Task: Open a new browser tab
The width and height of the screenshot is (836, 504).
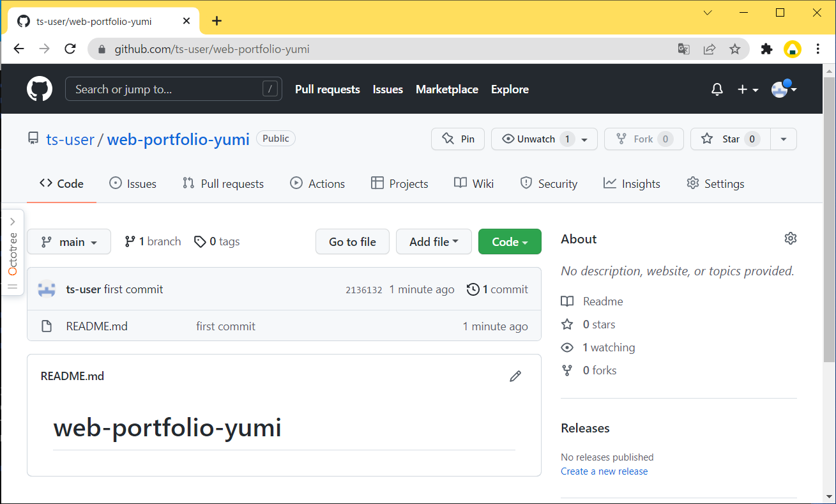Action: [217, 21]
